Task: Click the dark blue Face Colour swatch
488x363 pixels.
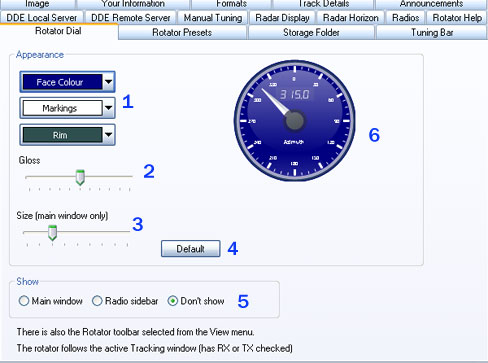Action: tap(62, 82)
